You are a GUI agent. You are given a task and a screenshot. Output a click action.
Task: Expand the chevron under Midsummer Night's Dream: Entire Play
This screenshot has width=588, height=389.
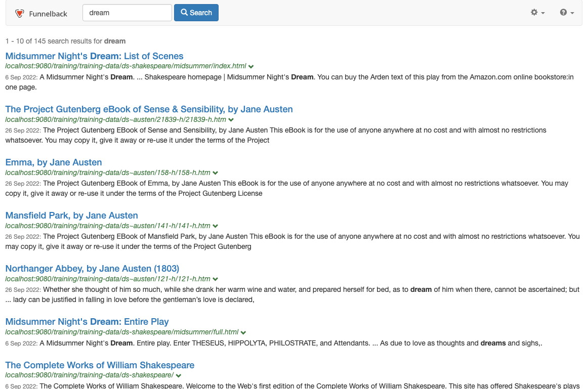point(243,332)
